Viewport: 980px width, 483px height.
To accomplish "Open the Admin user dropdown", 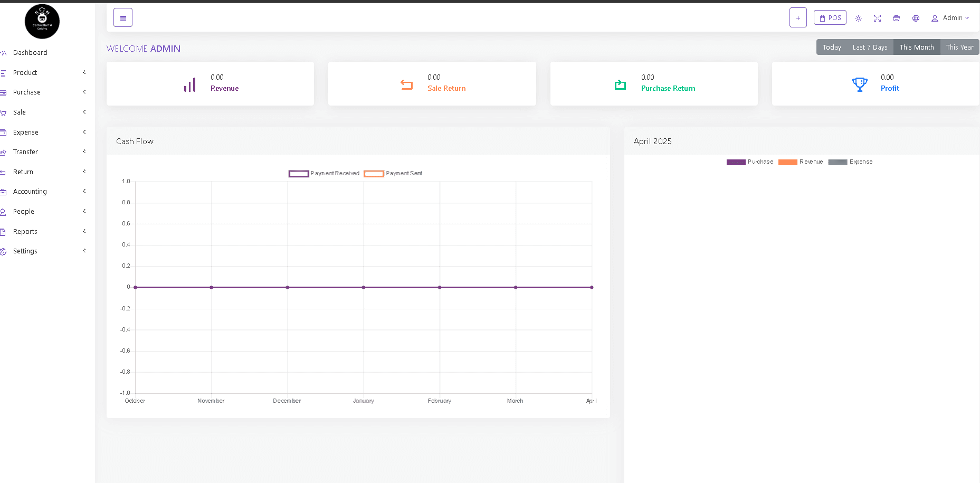I will (x=950, y=18).
